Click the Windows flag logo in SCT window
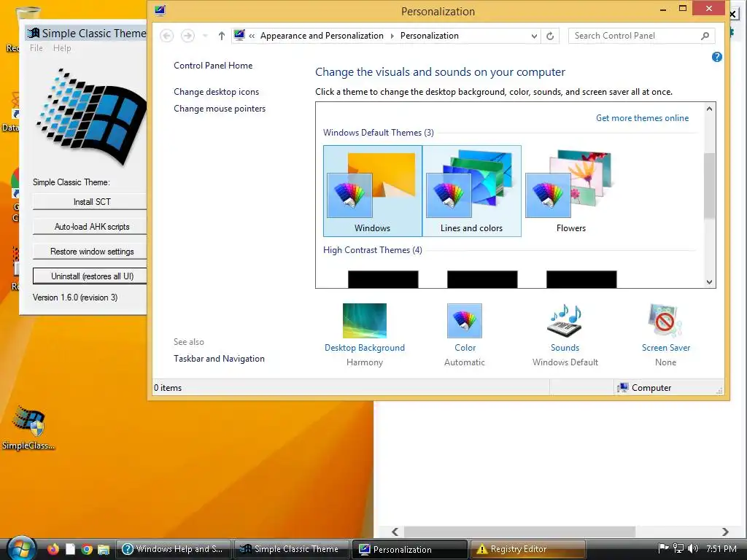Viewport: 747px width, 560px height. pos(91,117)
